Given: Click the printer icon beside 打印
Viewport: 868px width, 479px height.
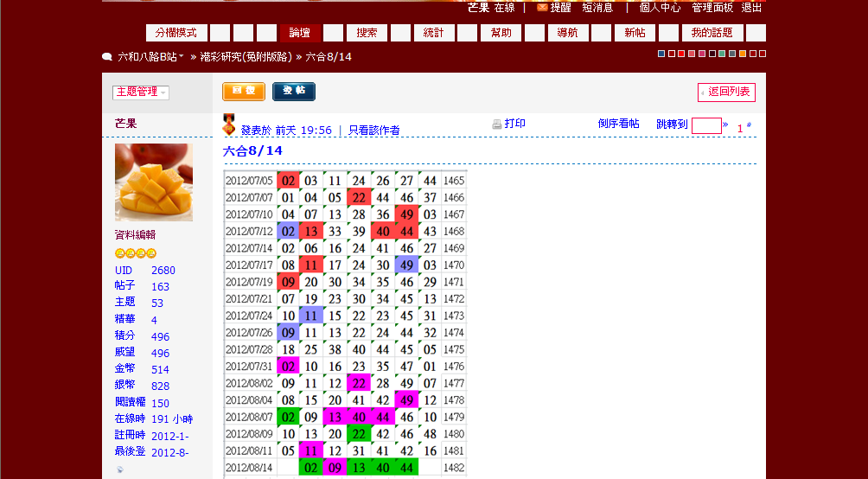Looking at the screenshot, I should pos(497,125).
